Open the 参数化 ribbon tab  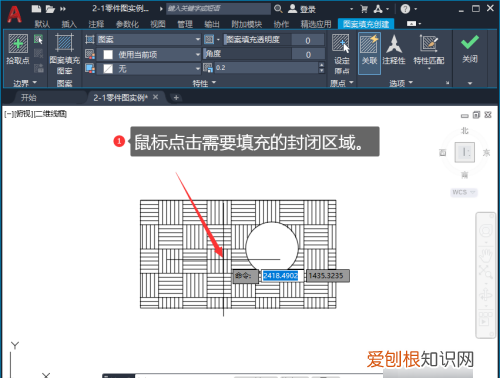[x=127, y=24]
